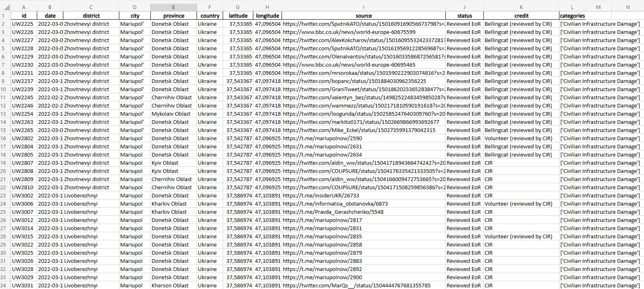Select column A header
This screenshot has width=644, height=289.
pyautogui.click(x=24, y=7)
